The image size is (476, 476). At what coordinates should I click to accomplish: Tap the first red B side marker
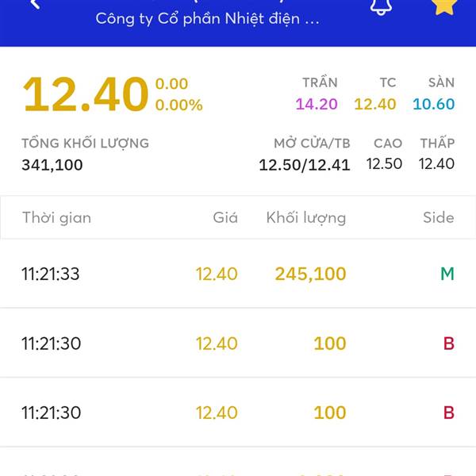[448, 344]
